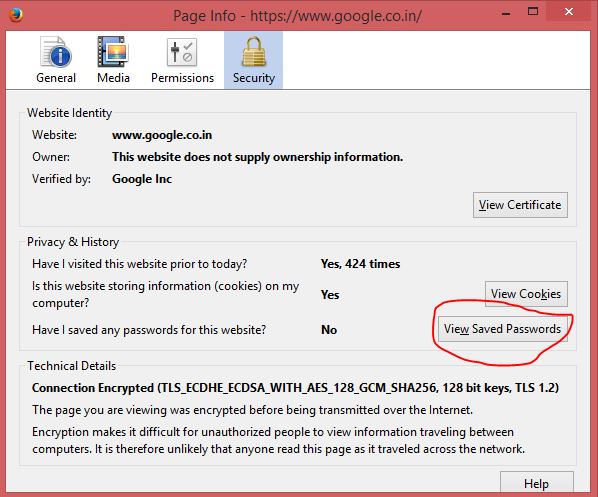Screen dimensions: 598x497
Task: Click the ownership information message
Action: point(257,157)
